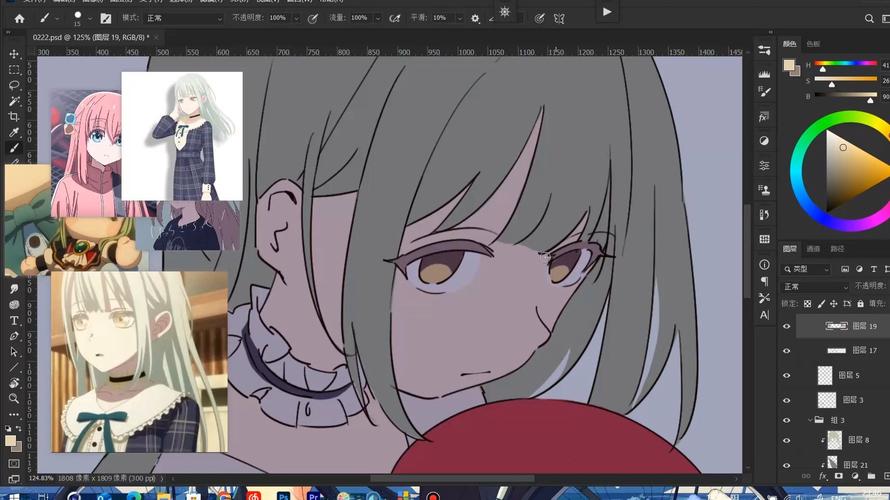Open the layer blend mode 正常 dropdown
Viewport: 890px width, 500px height.
click(x=815, y=287)
